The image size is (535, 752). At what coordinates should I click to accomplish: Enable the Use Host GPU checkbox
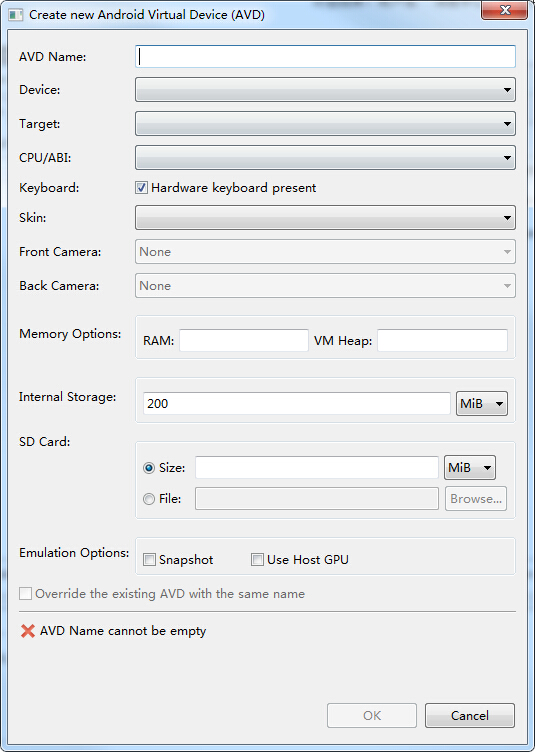click(257, 560)
